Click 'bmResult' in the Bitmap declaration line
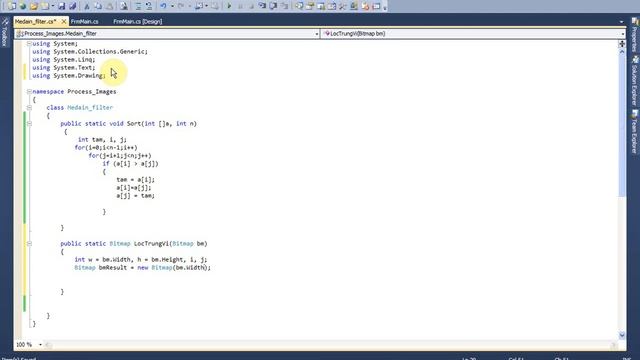The height and width of the screenshot is (360, 640). pyautogui.click(x=113, y=268)
